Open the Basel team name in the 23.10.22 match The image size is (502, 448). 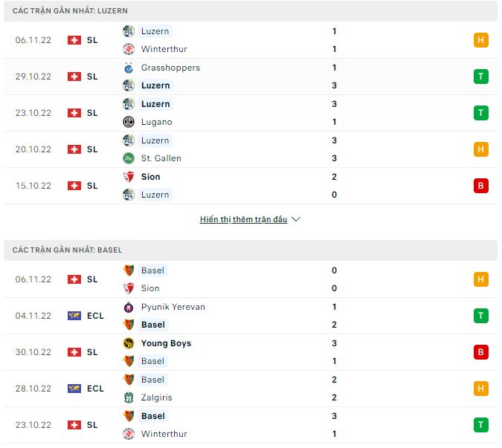[152, 416]
